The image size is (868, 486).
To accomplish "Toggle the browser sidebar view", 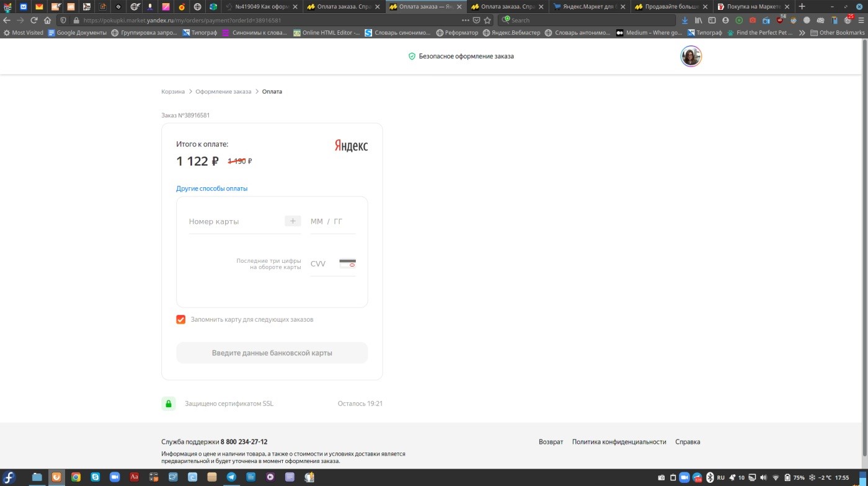I will point(712,20).
